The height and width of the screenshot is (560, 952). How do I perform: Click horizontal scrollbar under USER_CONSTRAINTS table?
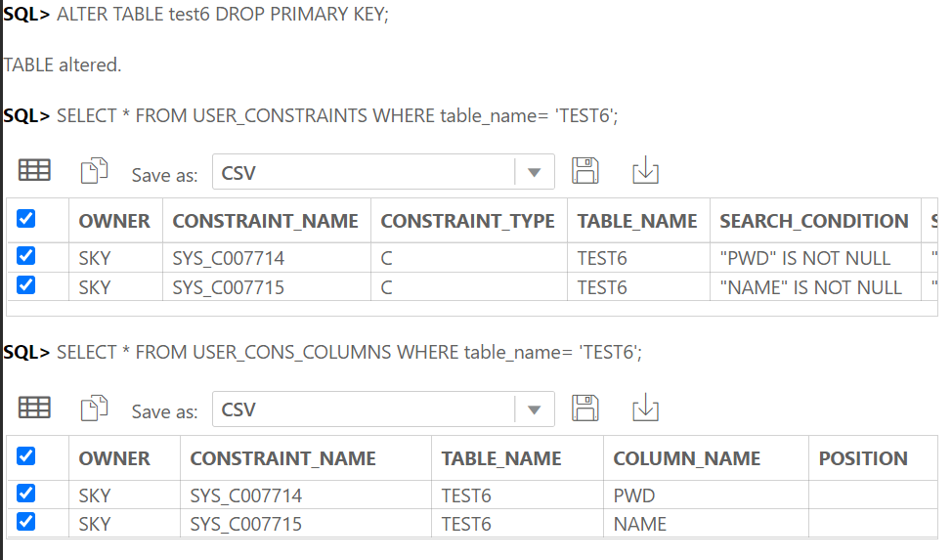pos(472,309)
